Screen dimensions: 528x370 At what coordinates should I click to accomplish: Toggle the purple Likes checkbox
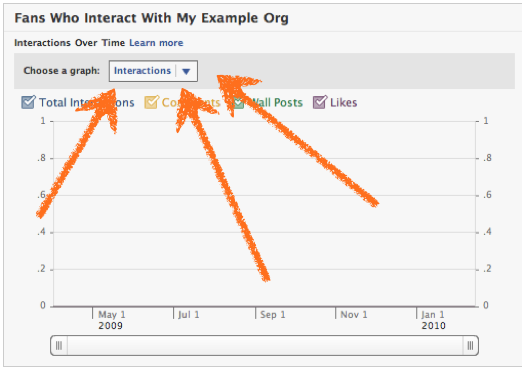pos(320,102)
